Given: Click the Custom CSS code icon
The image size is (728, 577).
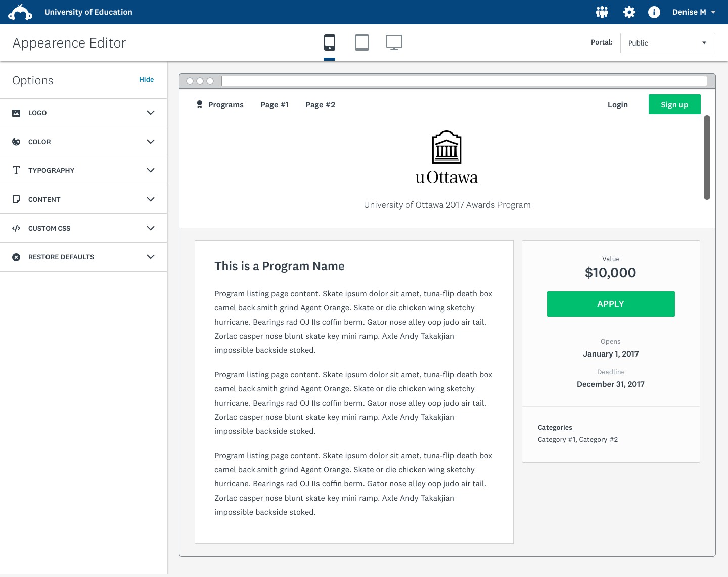Looking at the screenshot, I should click(x=16, y=228).
